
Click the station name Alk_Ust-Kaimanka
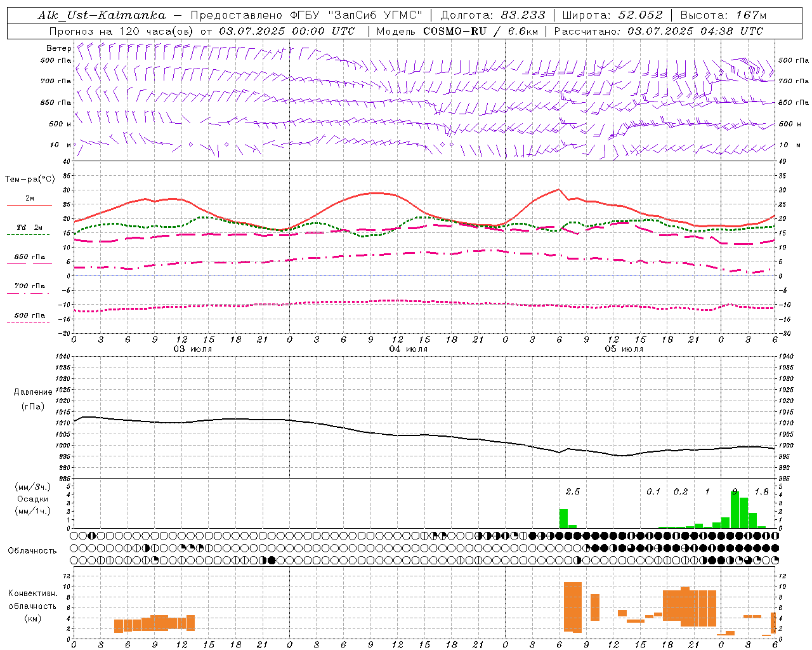(101, 15)
